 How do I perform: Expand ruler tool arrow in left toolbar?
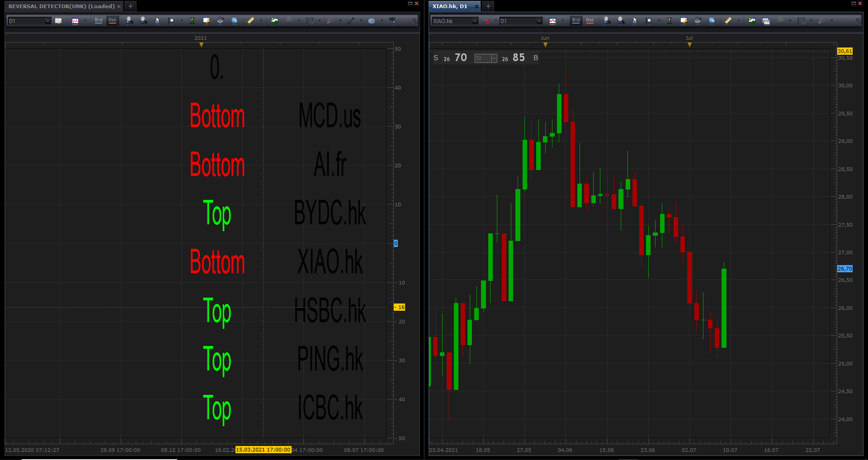261,21
